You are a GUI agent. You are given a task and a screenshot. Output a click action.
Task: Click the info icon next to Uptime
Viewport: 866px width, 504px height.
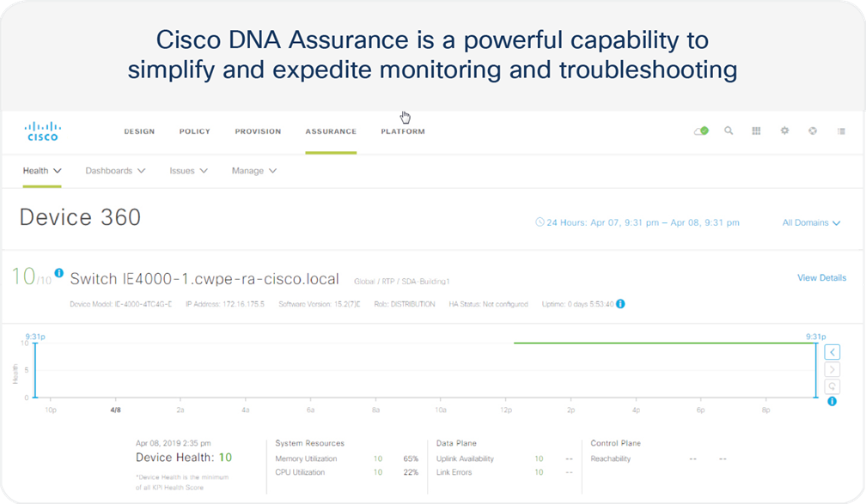[x=620, y=304]
